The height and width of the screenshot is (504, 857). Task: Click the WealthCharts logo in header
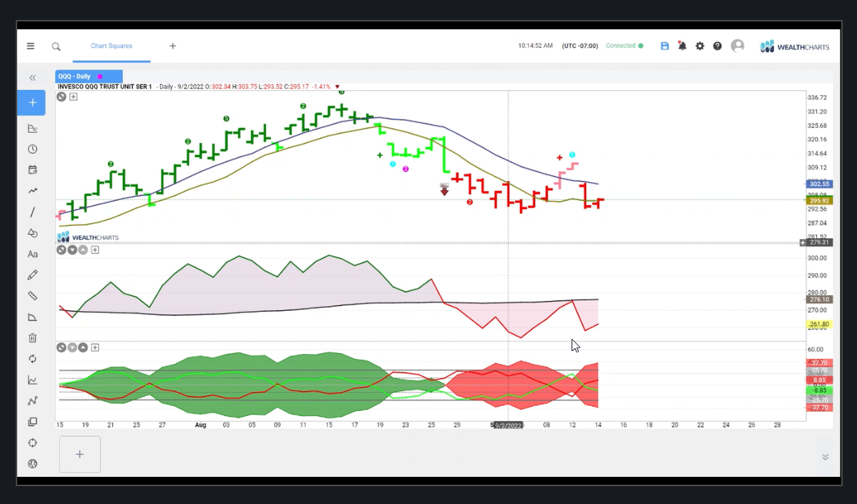(795, 46)
